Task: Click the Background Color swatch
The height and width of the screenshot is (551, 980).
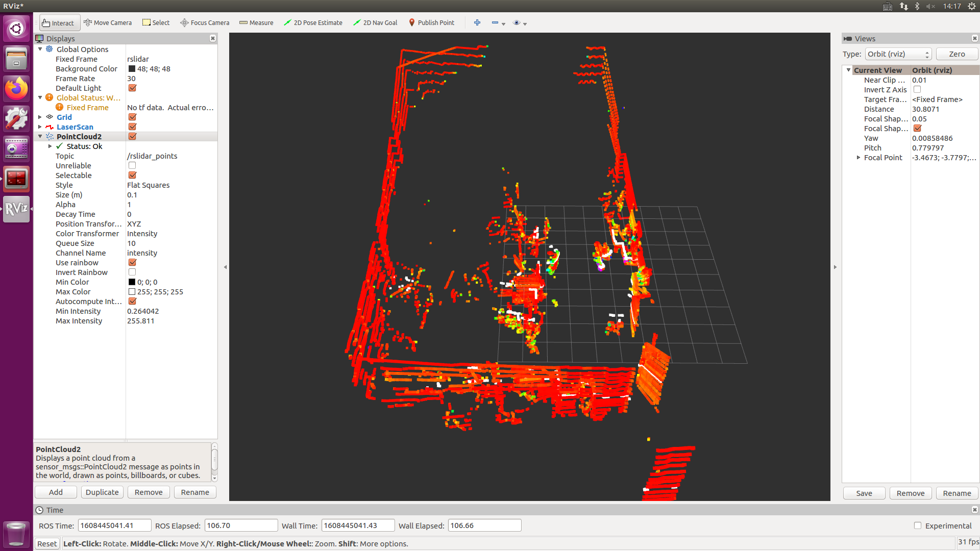Action: (x=132, y=69)
